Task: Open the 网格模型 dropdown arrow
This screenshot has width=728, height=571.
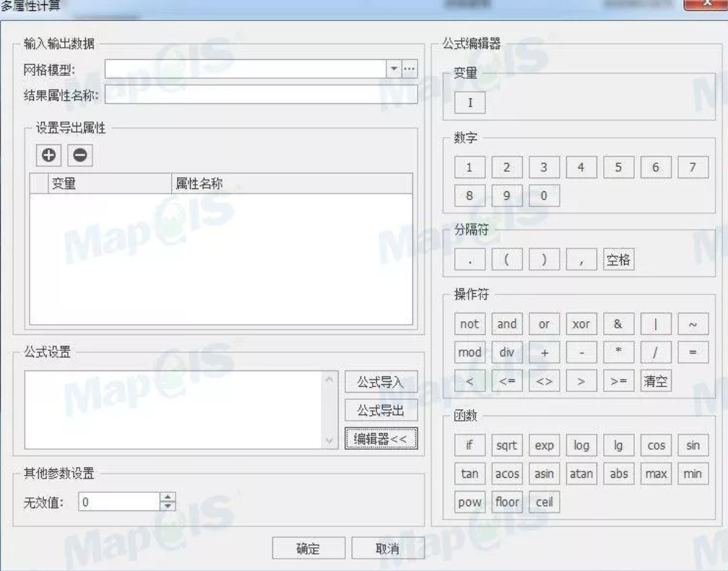Action: click(394, 69)
